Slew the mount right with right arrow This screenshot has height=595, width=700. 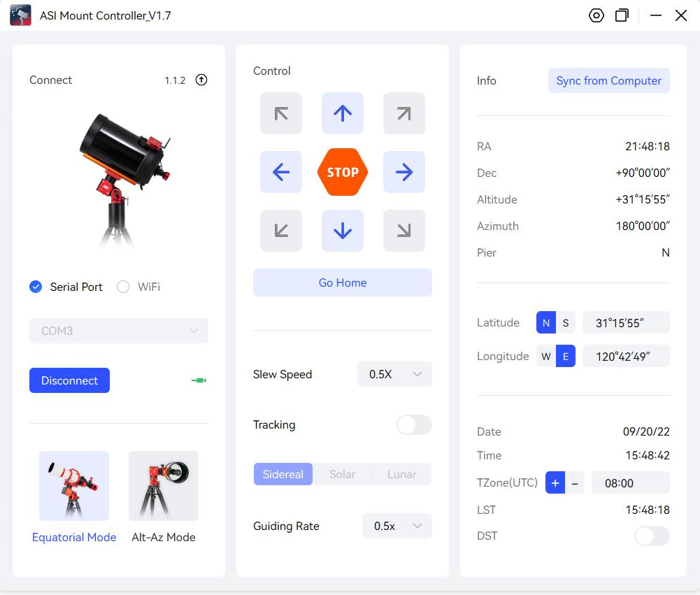tap(404, 172)
